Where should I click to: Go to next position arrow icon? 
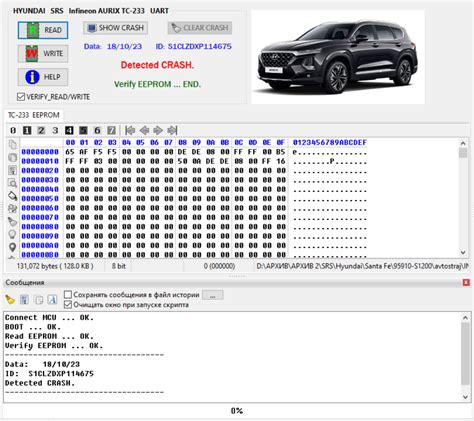coord(158,130)
